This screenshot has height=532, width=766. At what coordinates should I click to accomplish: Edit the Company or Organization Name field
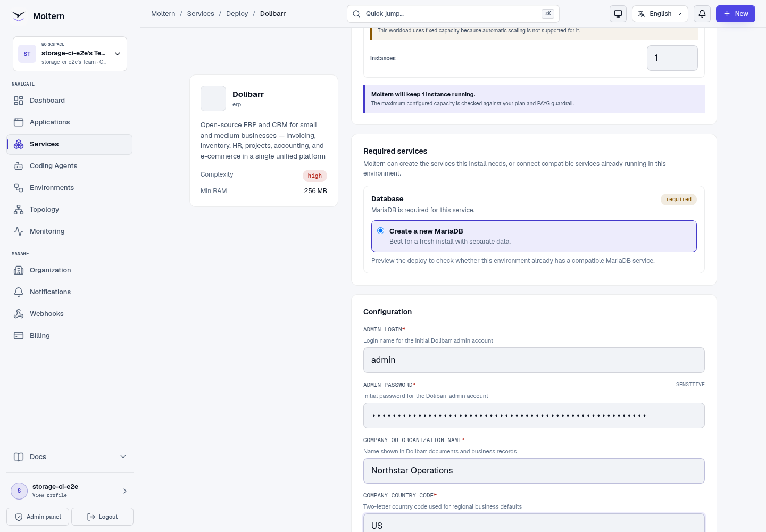(x=534, y=471)
